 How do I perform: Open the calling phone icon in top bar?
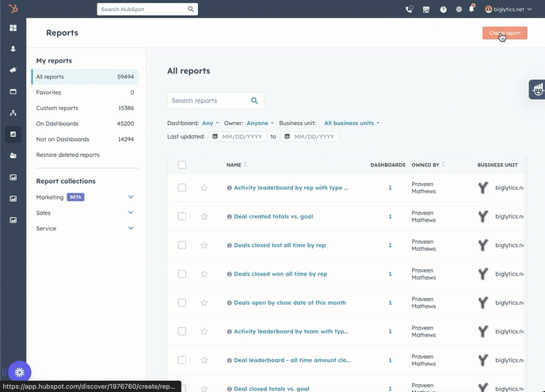[x=410, y=10]
